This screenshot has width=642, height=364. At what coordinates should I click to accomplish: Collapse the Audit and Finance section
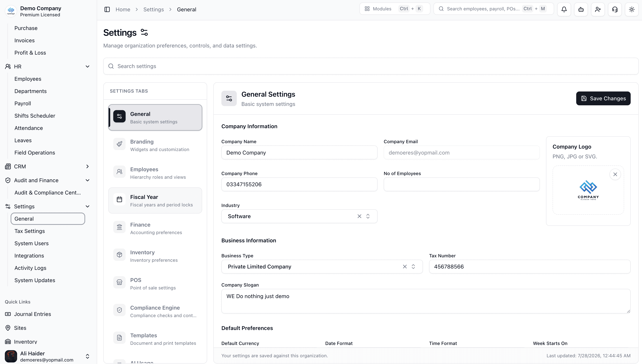[87, 180]
